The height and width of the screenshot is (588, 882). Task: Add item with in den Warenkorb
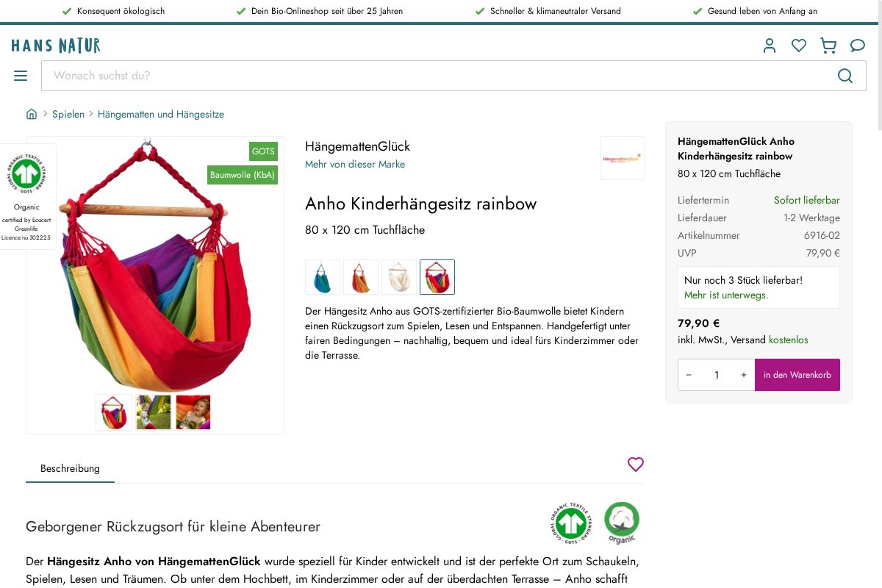[x=797, y=375]
